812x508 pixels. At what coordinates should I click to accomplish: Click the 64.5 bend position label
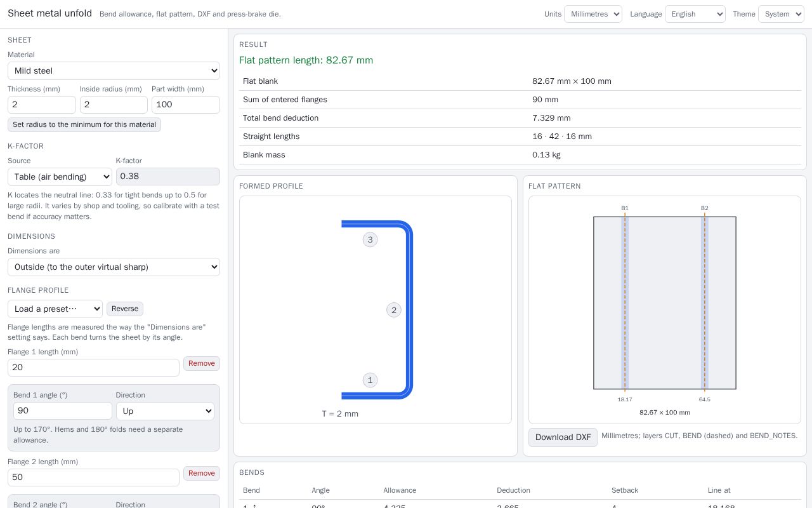[x=705, y=399]
